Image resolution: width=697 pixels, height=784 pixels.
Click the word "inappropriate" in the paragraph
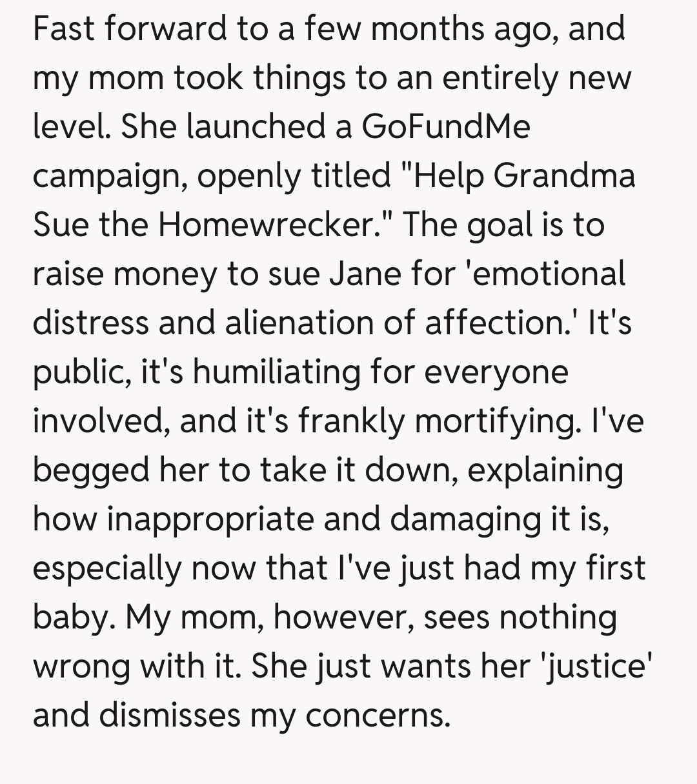(210, 519)
